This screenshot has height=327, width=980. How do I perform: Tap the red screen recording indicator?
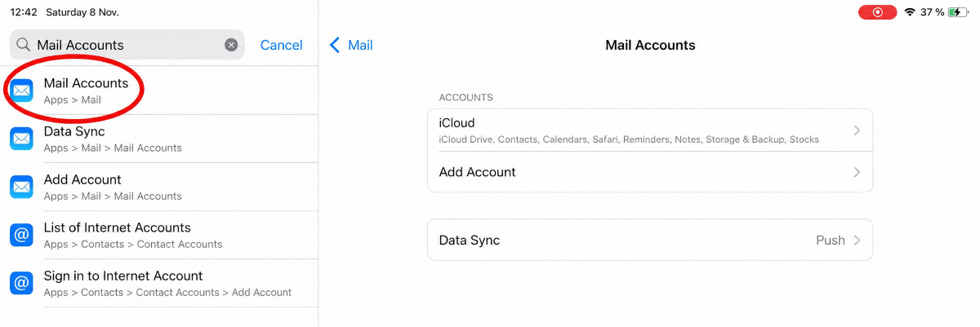[x=877, y=12]
